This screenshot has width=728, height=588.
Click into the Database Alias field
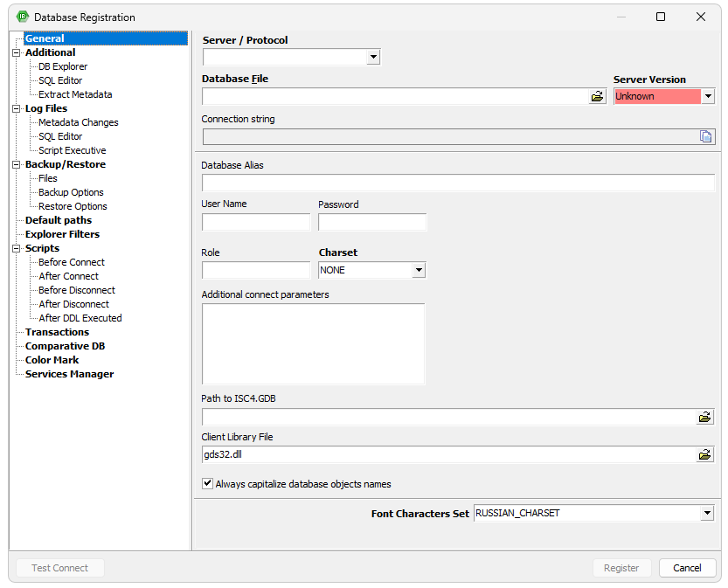[458, 183]
